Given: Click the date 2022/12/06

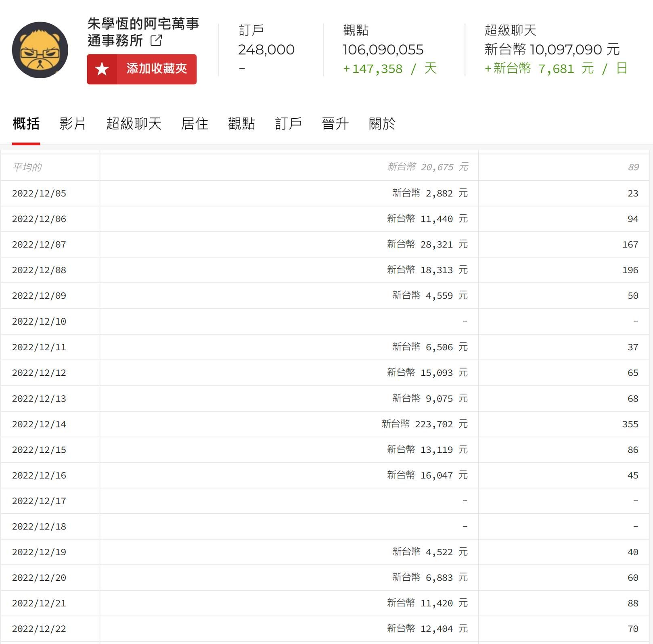Looking at the screenshot, I should click(39, 219).
